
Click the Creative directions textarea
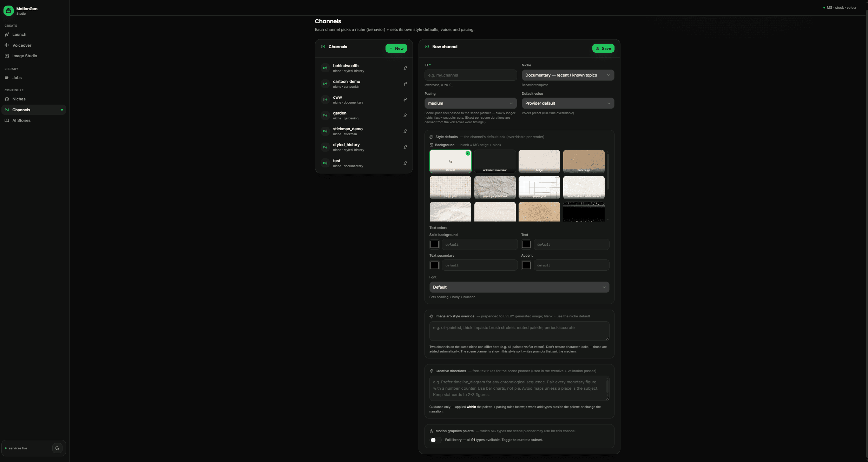point(519,388)
